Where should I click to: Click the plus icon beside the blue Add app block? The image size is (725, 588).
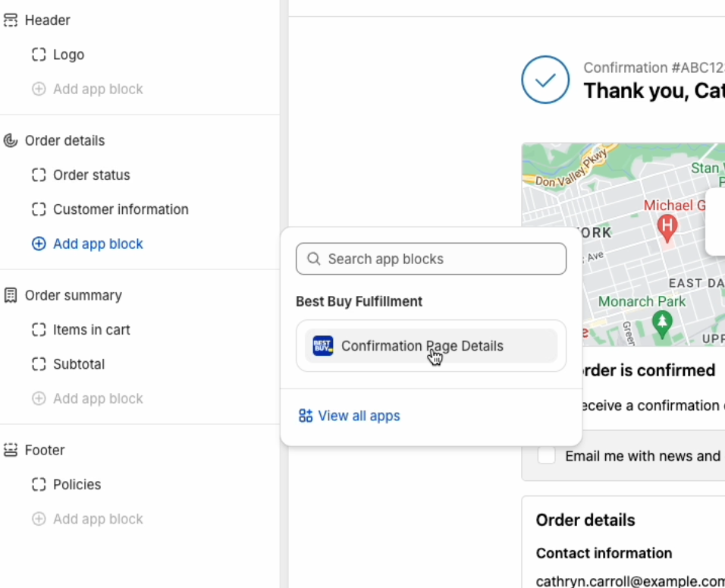pos(39,244)
